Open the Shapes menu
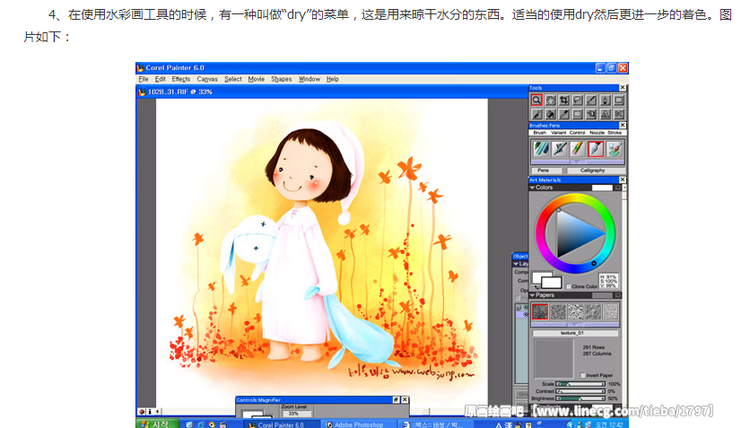750x428 pixels. coord(281,79)
